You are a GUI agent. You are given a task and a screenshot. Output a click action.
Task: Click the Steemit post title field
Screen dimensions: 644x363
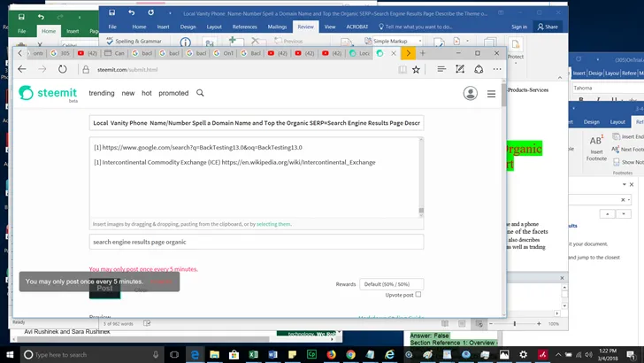[257, 123]
